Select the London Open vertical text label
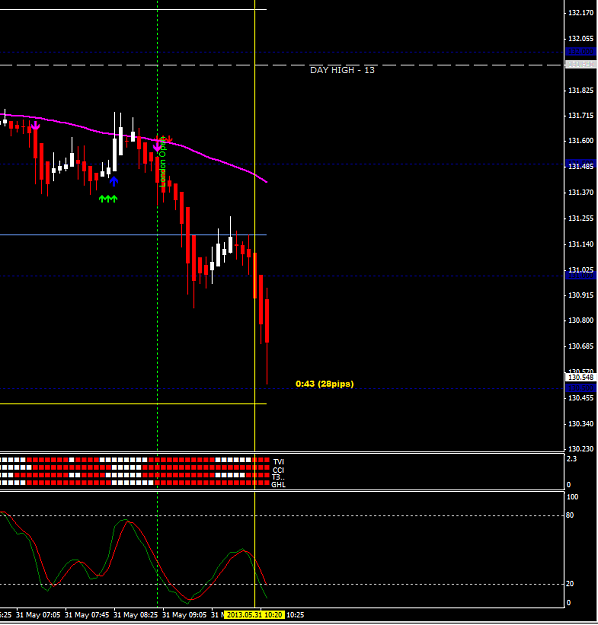This screenshot has height=625, width=598. [x=162, y=161]
